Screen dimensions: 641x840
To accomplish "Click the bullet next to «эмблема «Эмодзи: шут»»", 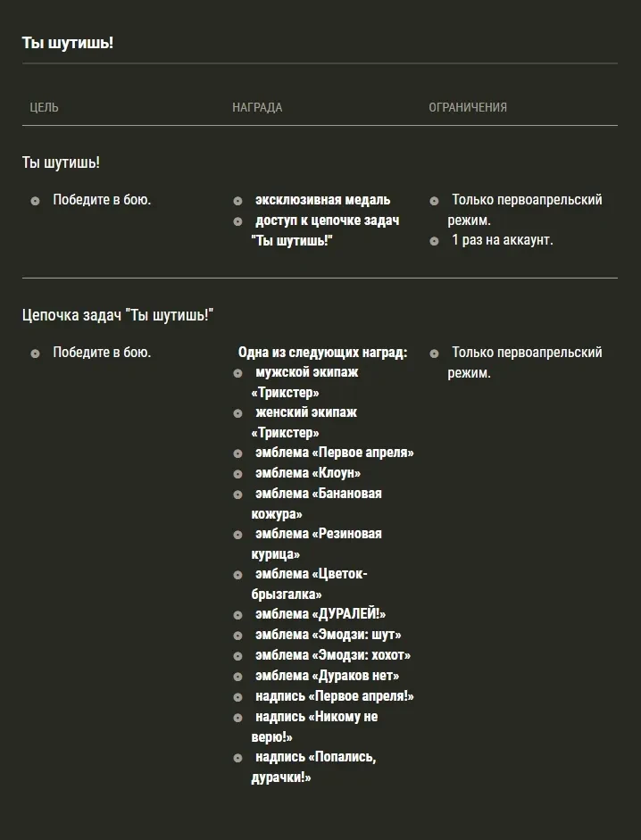I will [x=237, y=636].
